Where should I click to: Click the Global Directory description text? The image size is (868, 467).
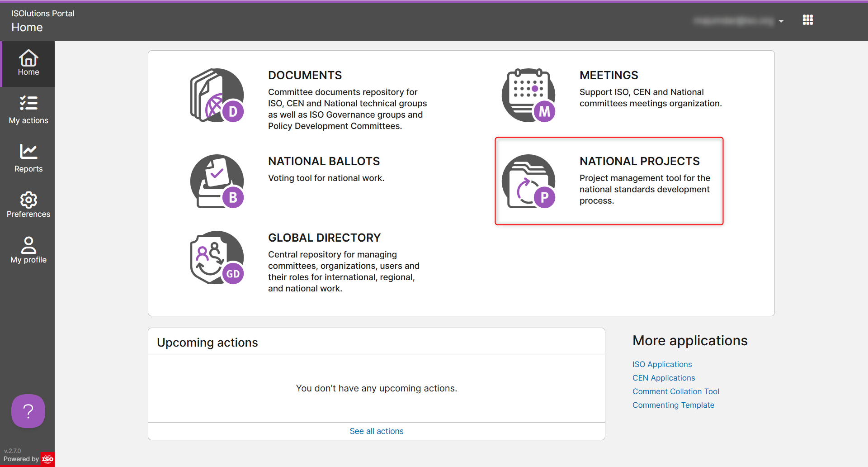[x=344, y=272]
